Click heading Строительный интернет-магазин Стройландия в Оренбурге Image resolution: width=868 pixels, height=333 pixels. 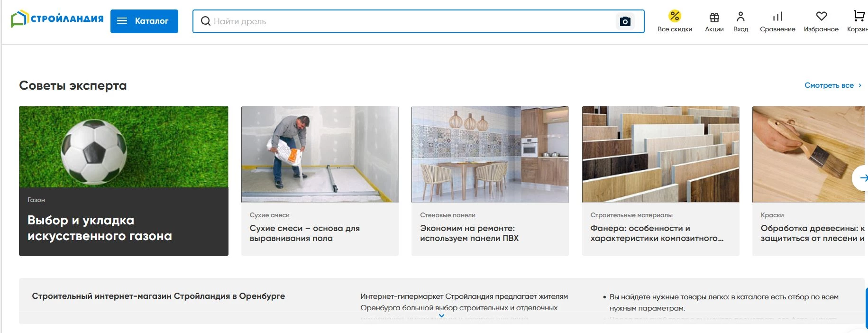pyautogui.click(x=158, y=296)
